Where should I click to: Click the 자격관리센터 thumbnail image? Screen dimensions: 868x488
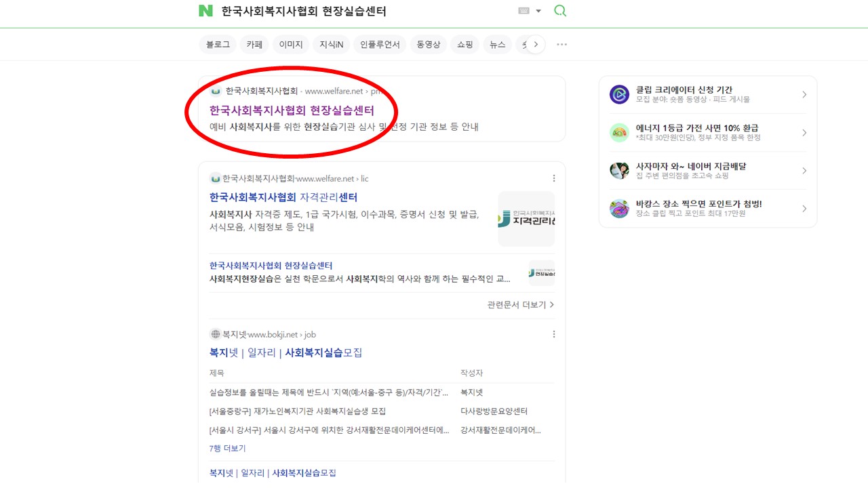click(526, 219)
